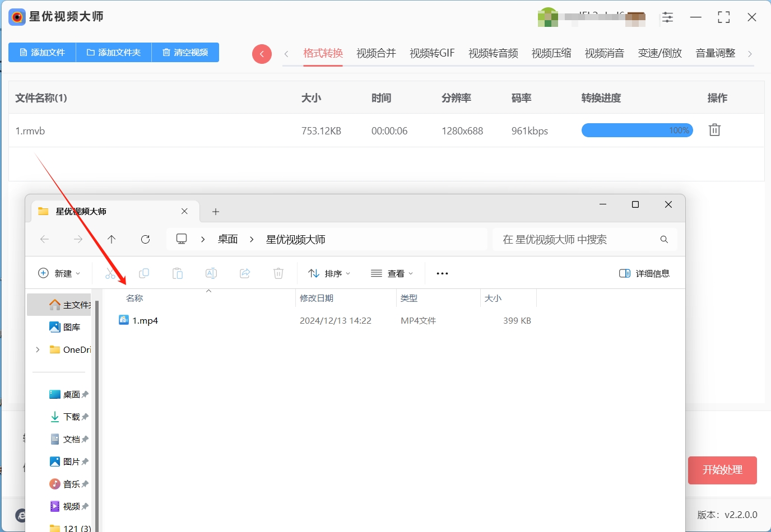Image resolution: width=771 pixels, height=532 pixels.
Task: Click the 添加文件夹 button
Action: point(114,52)
